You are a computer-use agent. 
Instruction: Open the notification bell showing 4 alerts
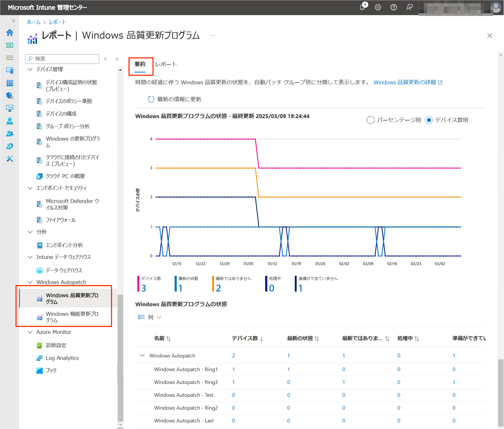[x=363, y=7]
